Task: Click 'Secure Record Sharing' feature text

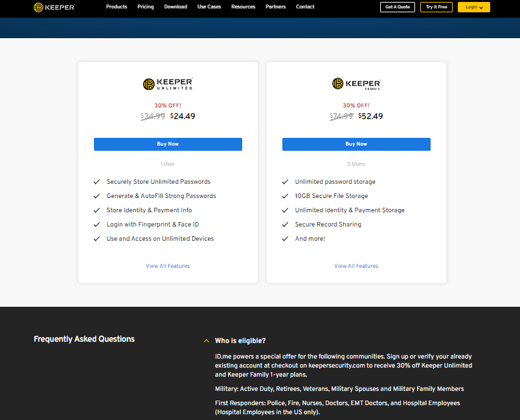Action: [x=328, y=225]
